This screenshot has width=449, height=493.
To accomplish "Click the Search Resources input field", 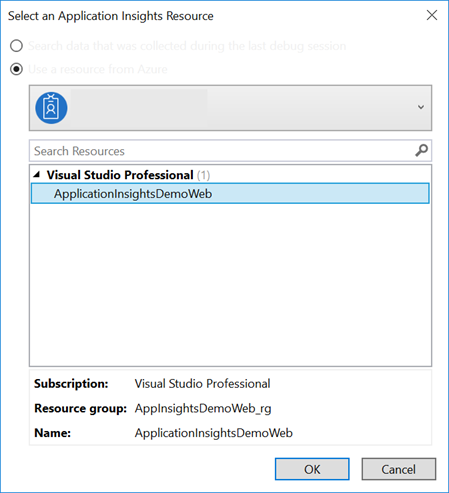I will point(230,151).
